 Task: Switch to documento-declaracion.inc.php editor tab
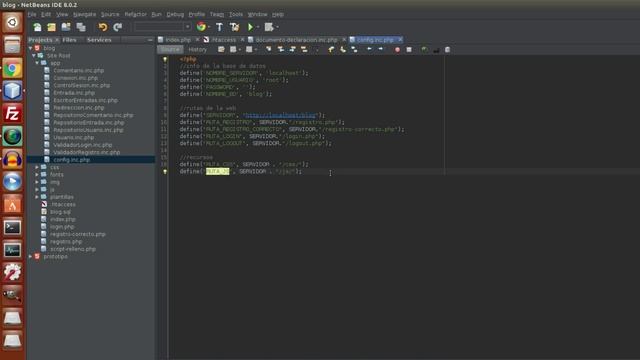click(296, 40)
